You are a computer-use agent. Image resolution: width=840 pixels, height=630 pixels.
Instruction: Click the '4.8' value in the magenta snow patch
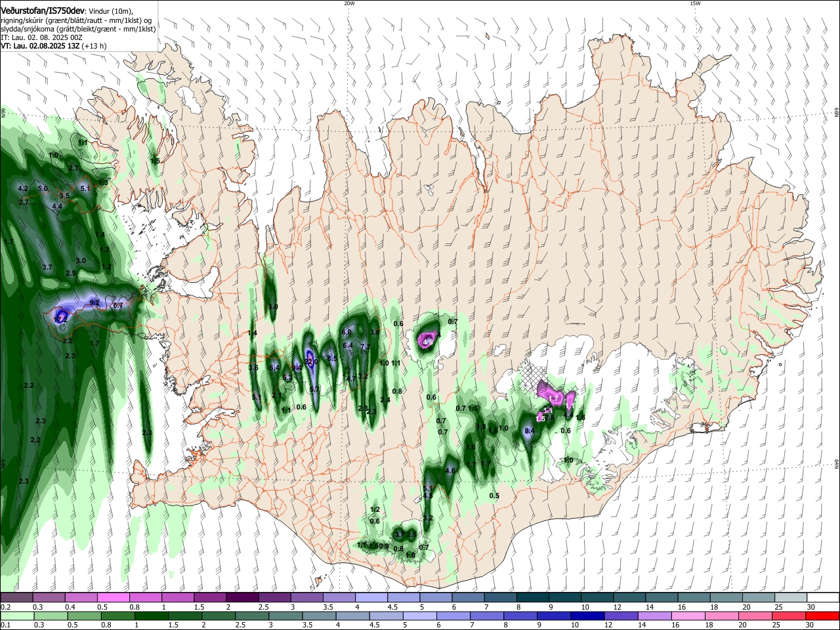tap(428, 342)
